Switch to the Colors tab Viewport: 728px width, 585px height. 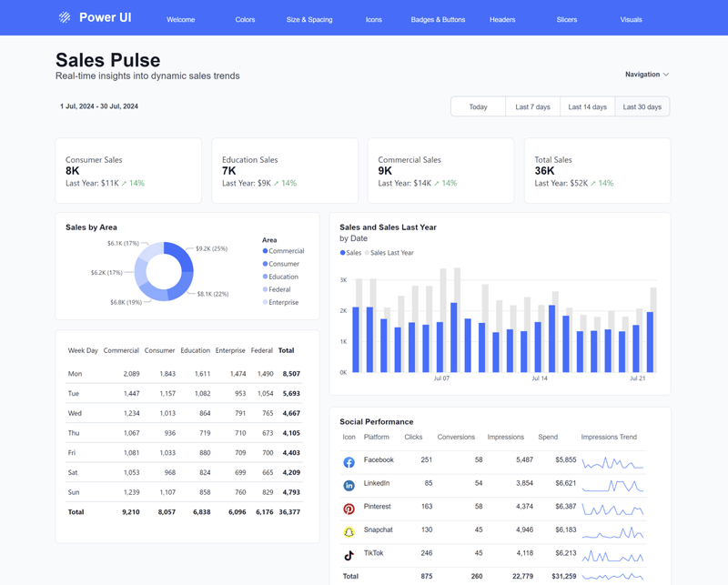pos(244,18)
